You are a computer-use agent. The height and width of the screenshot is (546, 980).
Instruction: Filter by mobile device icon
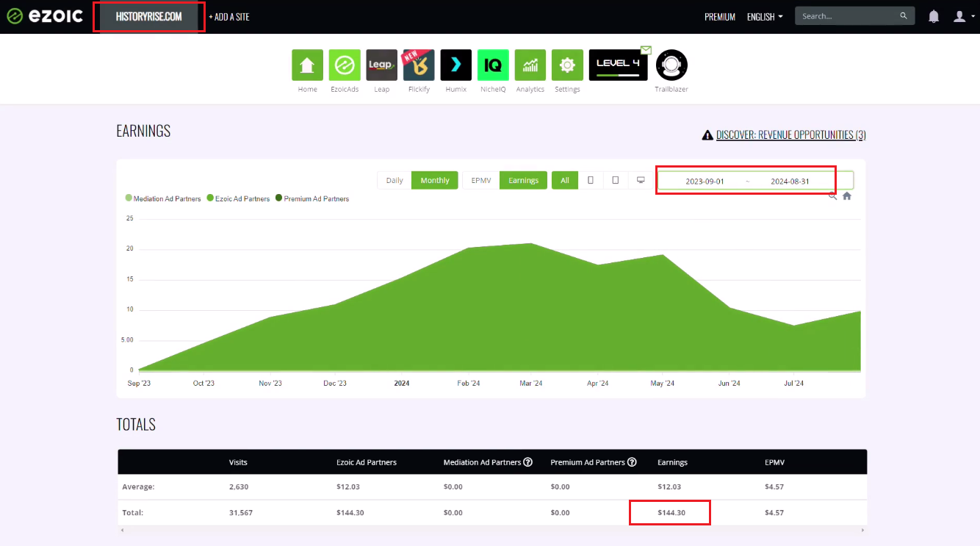point(590,180)
